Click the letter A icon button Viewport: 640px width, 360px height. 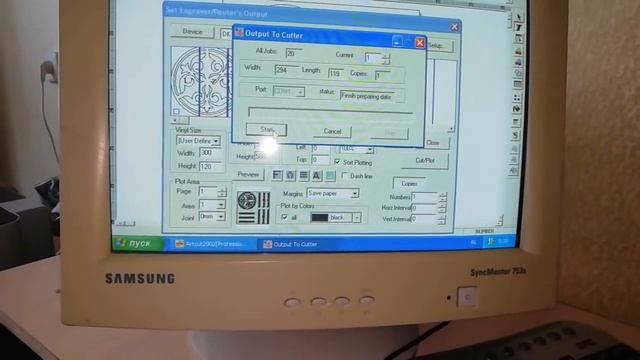tap(317, 176)
